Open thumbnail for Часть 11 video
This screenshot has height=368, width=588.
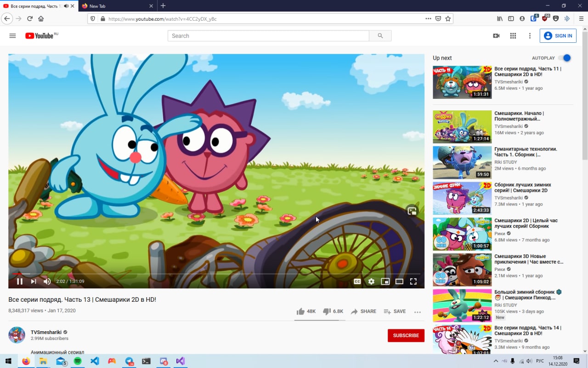tap(462, 82)
